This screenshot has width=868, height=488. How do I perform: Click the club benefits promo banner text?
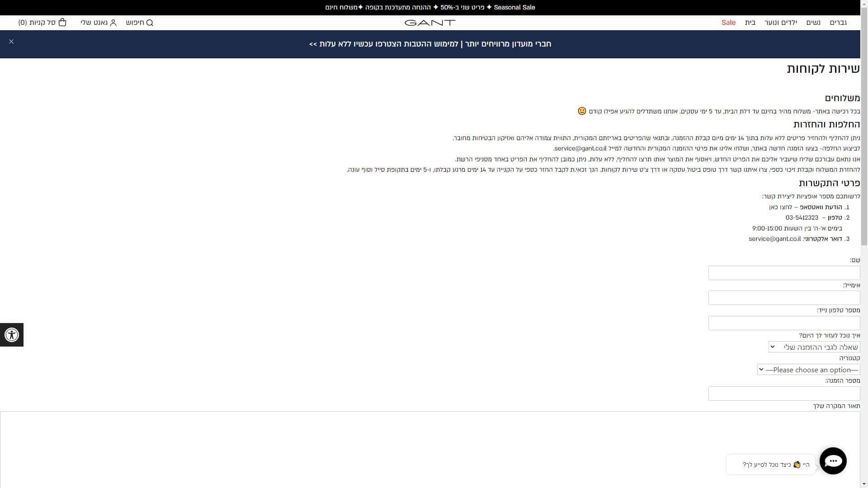click(x=429, y=44)
